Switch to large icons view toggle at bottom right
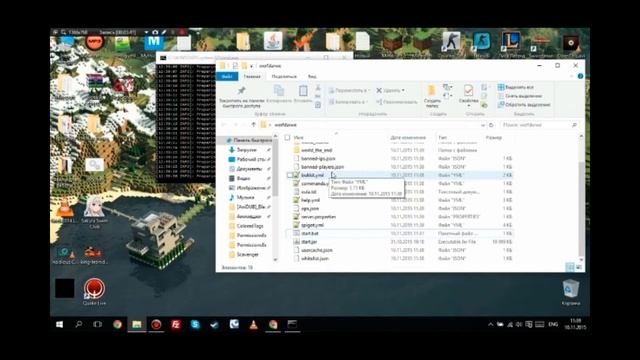 coord(578,267)
